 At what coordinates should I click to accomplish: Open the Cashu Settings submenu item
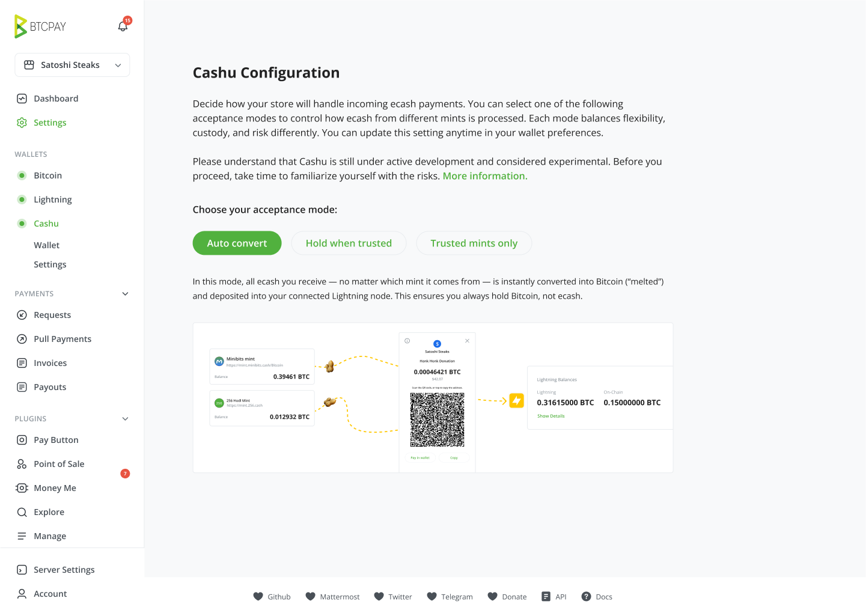tap(50, 264)
